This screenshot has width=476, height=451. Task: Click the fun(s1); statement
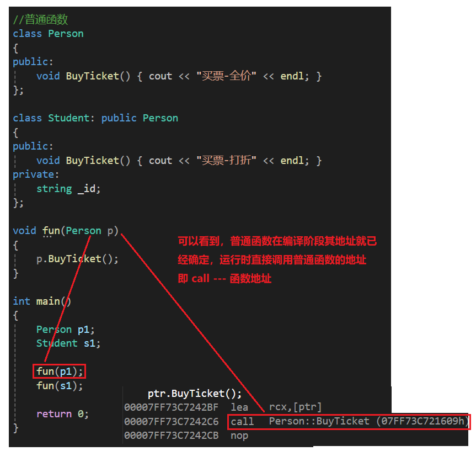click(60, 386)
